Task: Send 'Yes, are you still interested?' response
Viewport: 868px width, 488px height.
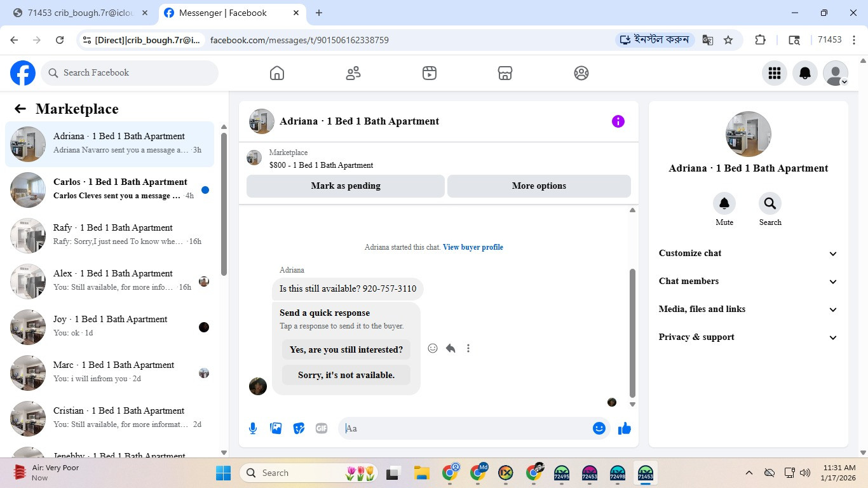Action: pos(346,349)
